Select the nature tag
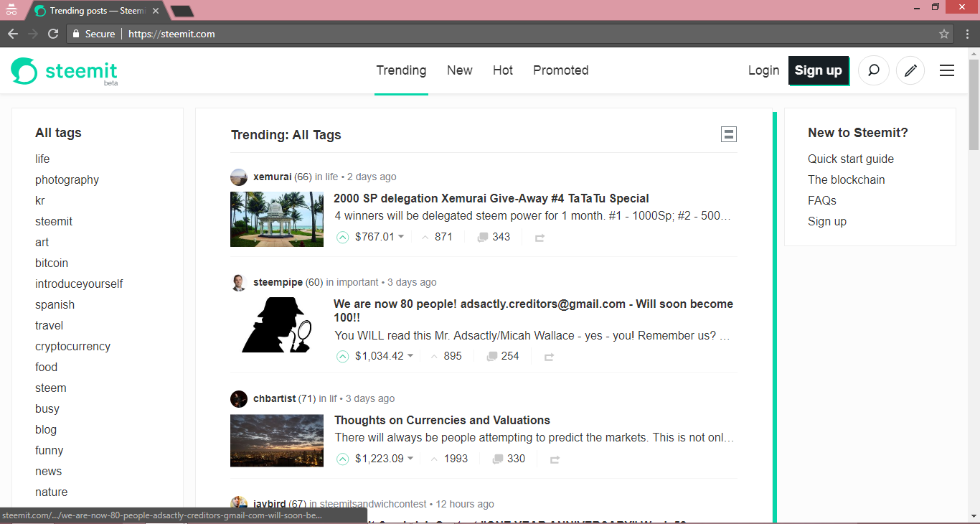The width and height of the screenshot is (980, 524). click(x=52, y=492)
